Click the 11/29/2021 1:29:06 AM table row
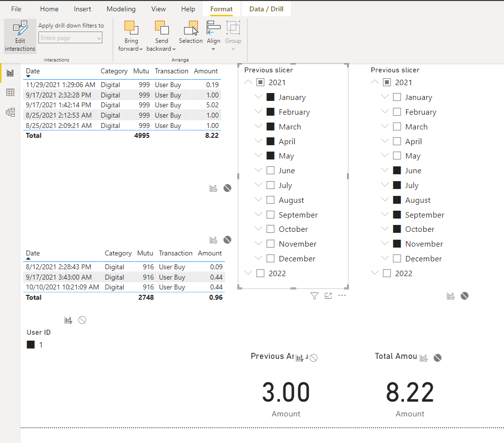 tap(122, 85)
